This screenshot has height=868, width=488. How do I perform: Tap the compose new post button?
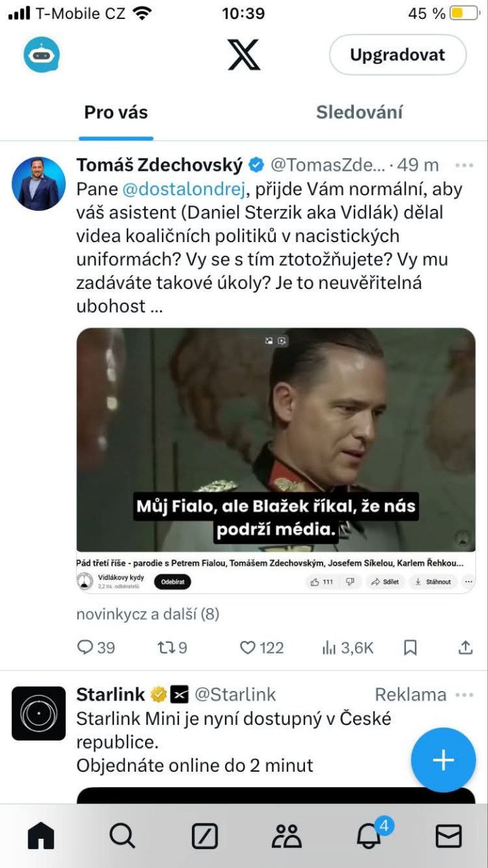coord(443,760)
